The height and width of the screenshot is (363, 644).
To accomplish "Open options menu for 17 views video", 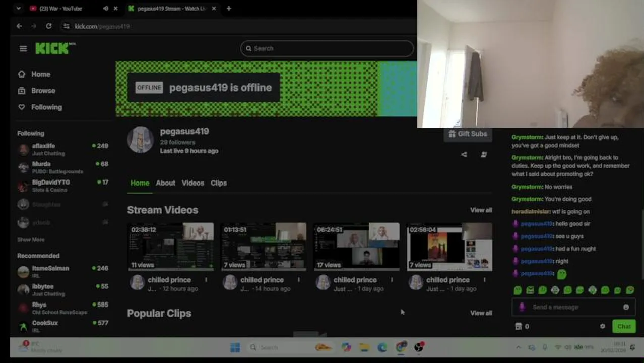I will [x=392, y=280].
